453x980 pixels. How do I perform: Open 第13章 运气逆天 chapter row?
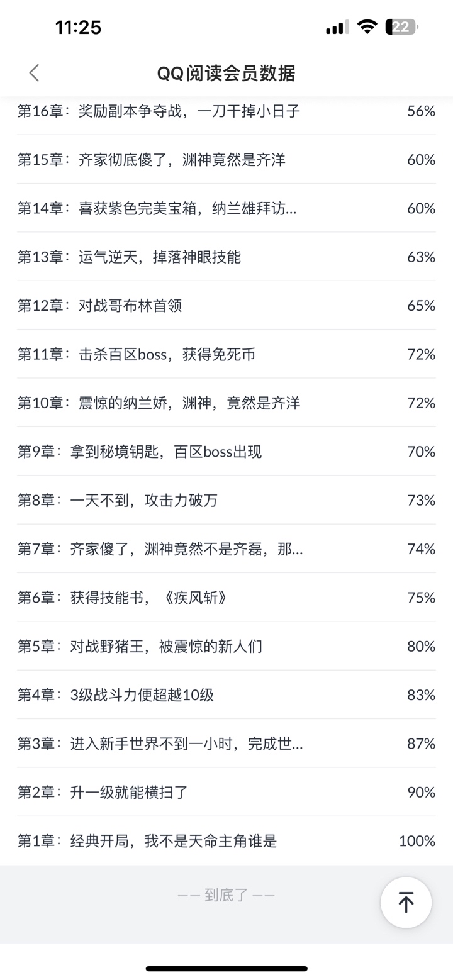tap(129, 257)
